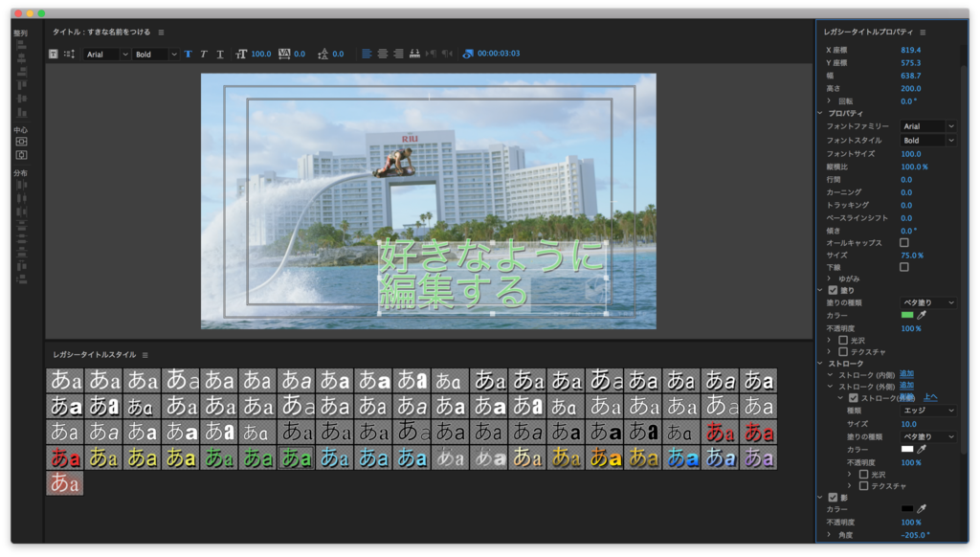980x557 pixels.
Task: Click 上へ link for outer stroke
Action: (930, 397)
